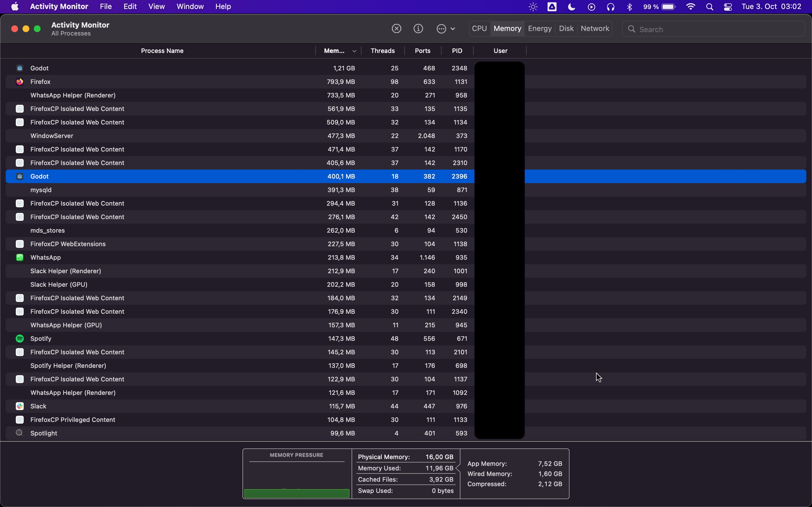Select the Slack icon in the process list
Screen dimensions: 812x507
pos(20,406)
